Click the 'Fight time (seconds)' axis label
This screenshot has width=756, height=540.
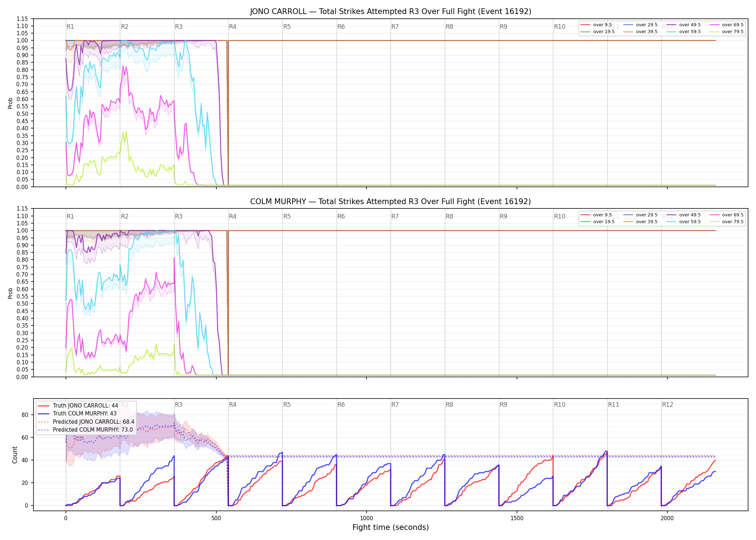pyautogui.click(x=391, y=527)
